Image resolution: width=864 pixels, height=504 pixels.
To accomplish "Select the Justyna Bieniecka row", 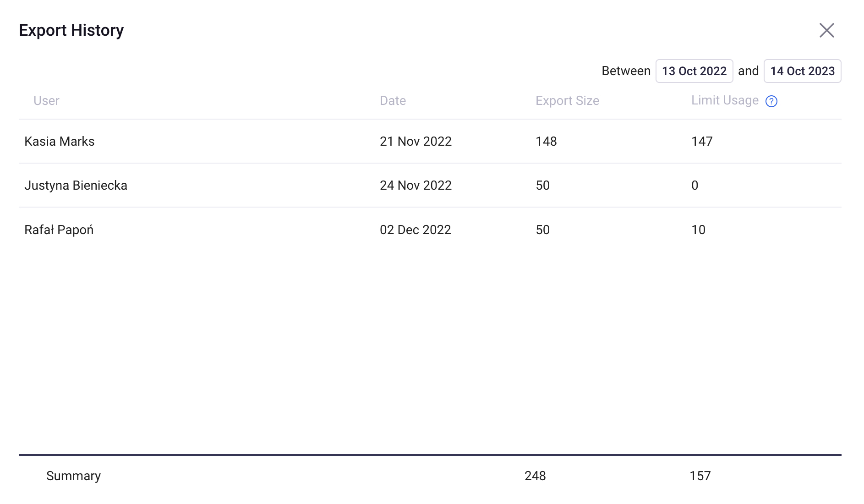I will coord(430,185).
